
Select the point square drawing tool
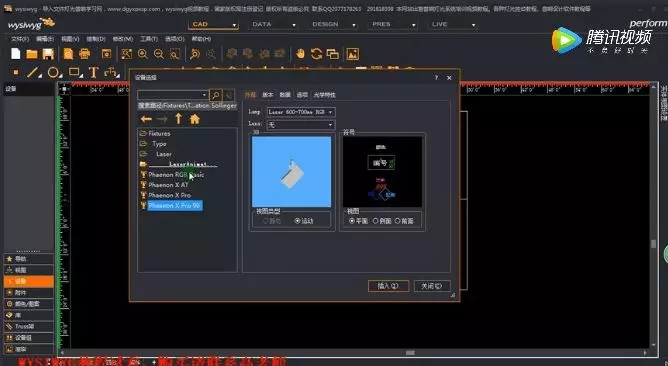point(16,72)
